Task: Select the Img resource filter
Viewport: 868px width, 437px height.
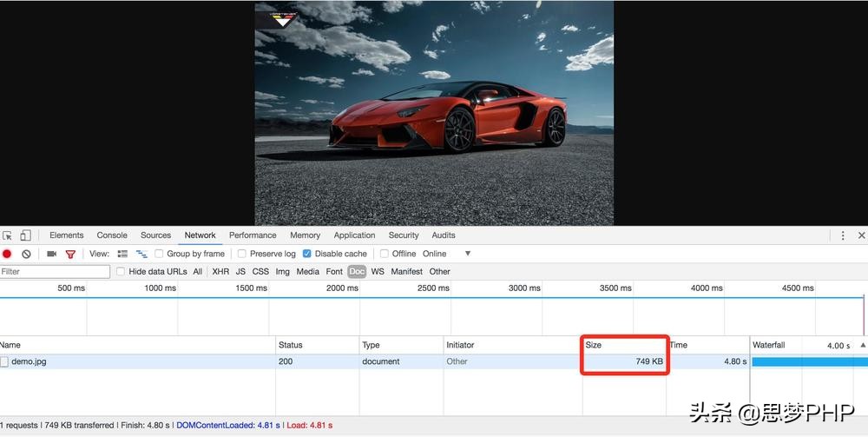Action: pos(282,272)
